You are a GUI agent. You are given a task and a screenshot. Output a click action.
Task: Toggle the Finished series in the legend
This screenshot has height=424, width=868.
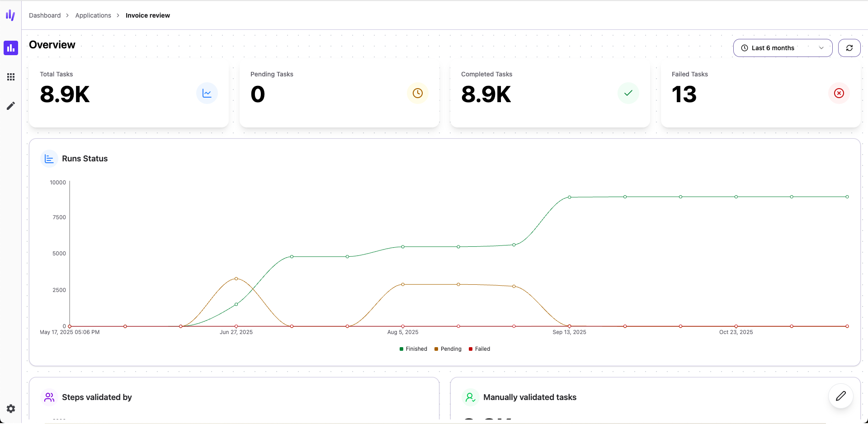click(413, 349)
